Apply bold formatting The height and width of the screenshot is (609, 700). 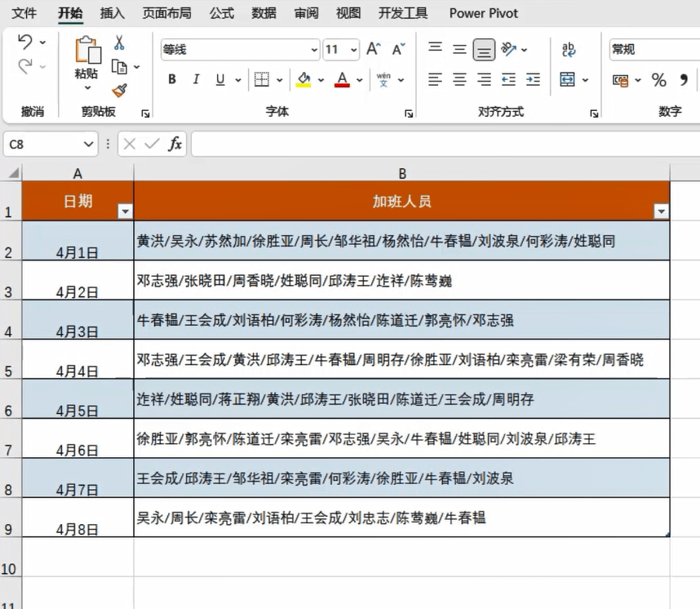pyautogui.click(x=171, y=80)
